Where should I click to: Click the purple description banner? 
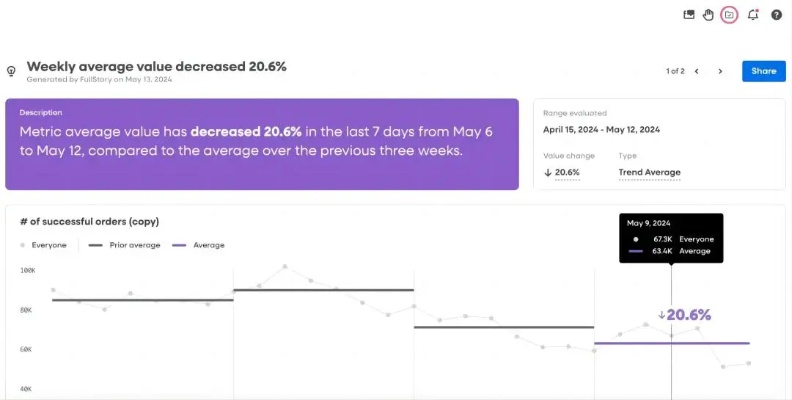262,144
